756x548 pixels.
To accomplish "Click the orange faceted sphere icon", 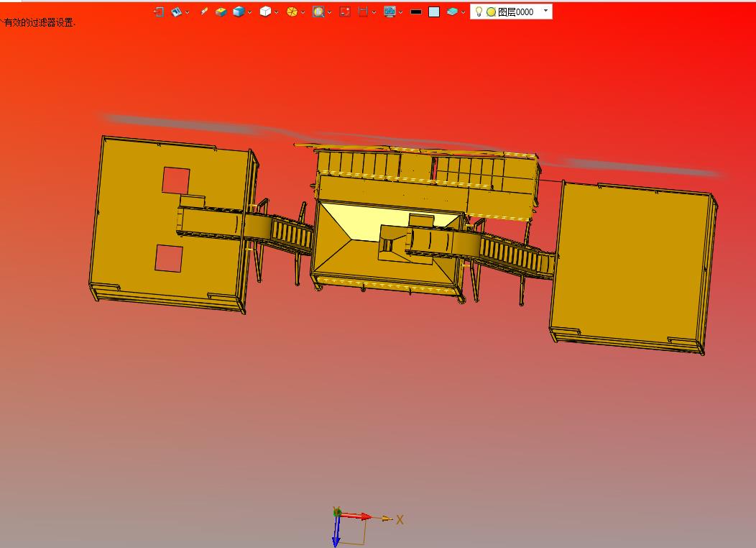I will [292, 12].
